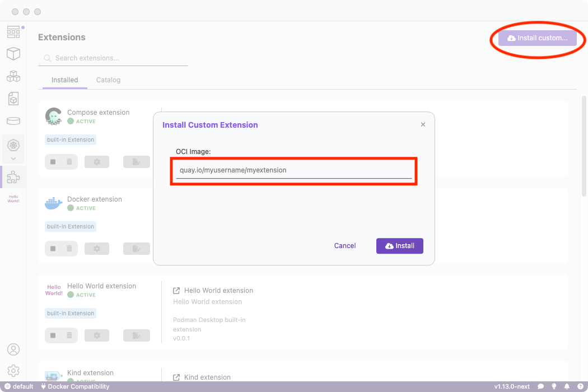Open the feedback chat bubble in status bar
The height and width of the screenshot is (392, 588).
click(x=541, y=386)
